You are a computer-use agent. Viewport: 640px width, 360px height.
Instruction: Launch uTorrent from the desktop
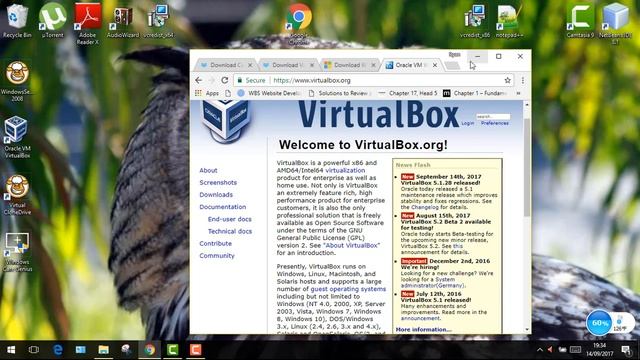pyautogui.click(x=53, y=21)
